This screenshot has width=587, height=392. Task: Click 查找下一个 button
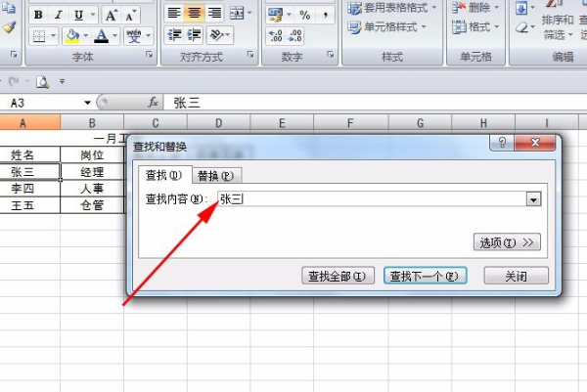[x=425, y=276]
